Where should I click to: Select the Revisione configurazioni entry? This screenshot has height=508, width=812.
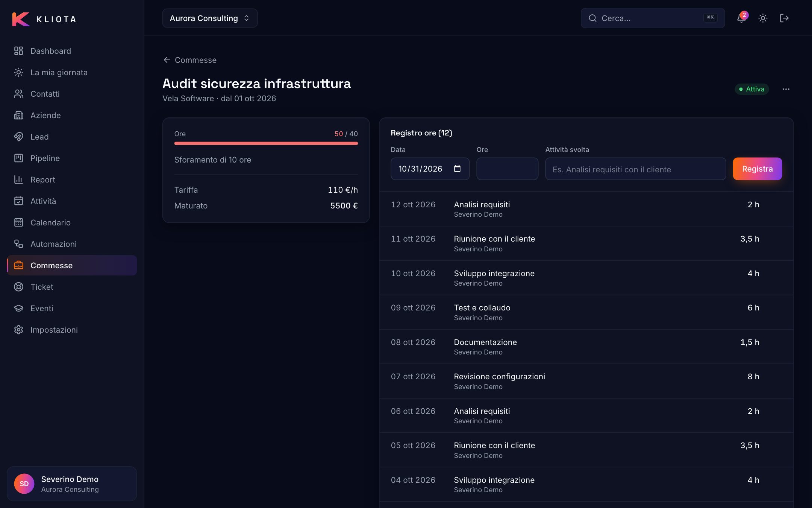tap(586, 381)
